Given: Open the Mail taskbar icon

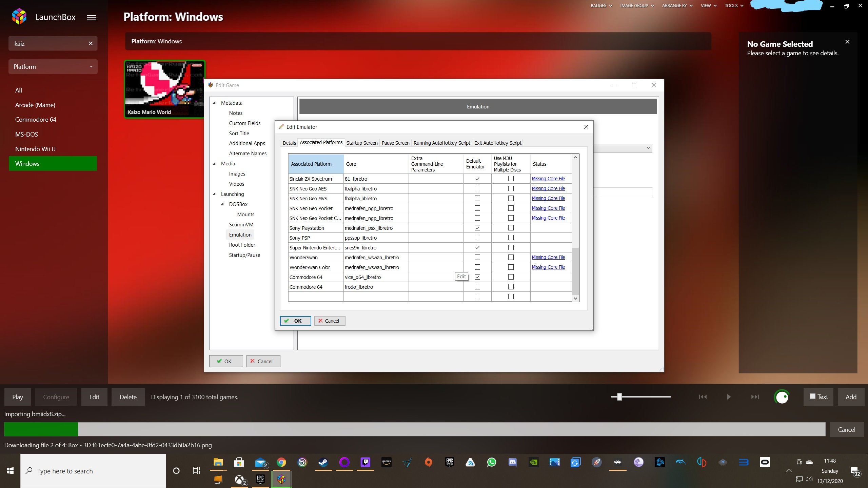Looking at the screenshot, I should click(x=260, y=462).
